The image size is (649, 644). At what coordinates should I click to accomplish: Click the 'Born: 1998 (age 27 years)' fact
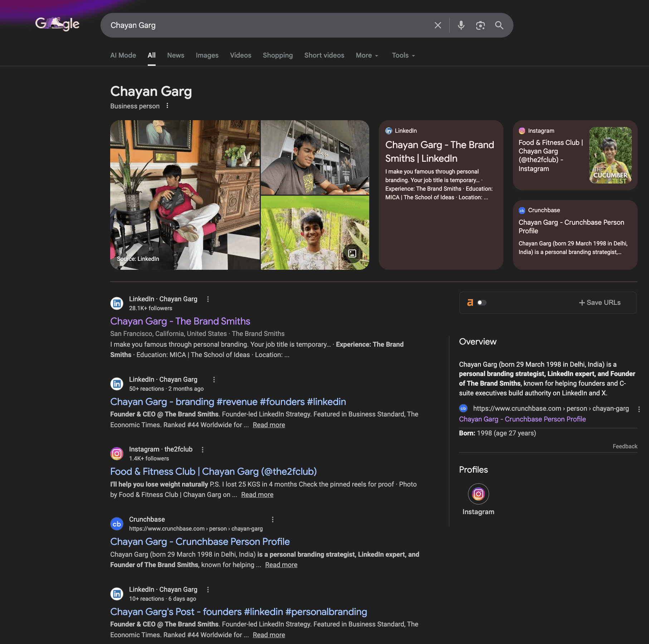click(x=497, y=433)
